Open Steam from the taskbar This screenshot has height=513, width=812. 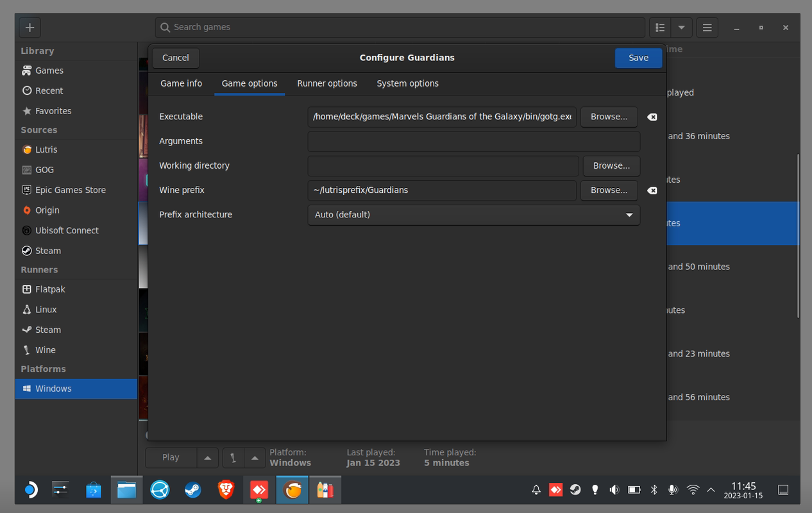[192, 490]
